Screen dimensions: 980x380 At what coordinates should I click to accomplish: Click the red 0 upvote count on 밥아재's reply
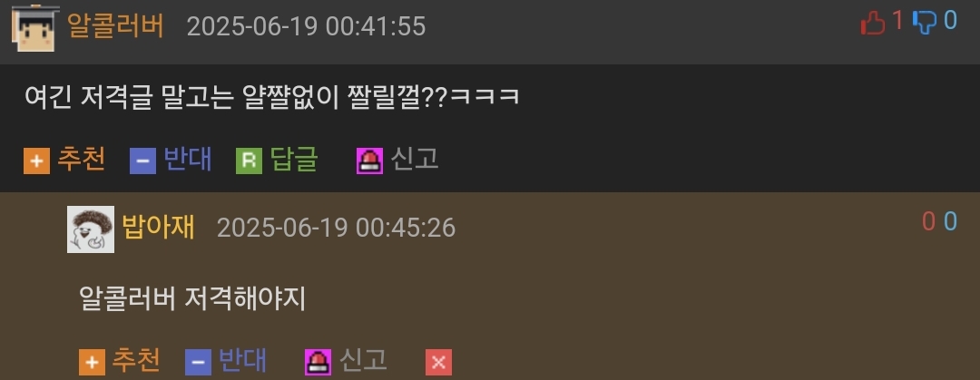coord(929,221)
